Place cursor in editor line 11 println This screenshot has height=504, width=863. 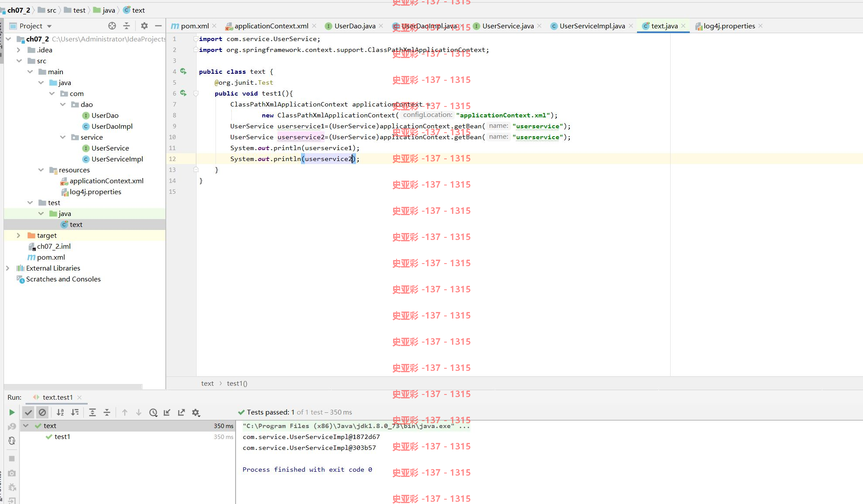tap(295, 148)
